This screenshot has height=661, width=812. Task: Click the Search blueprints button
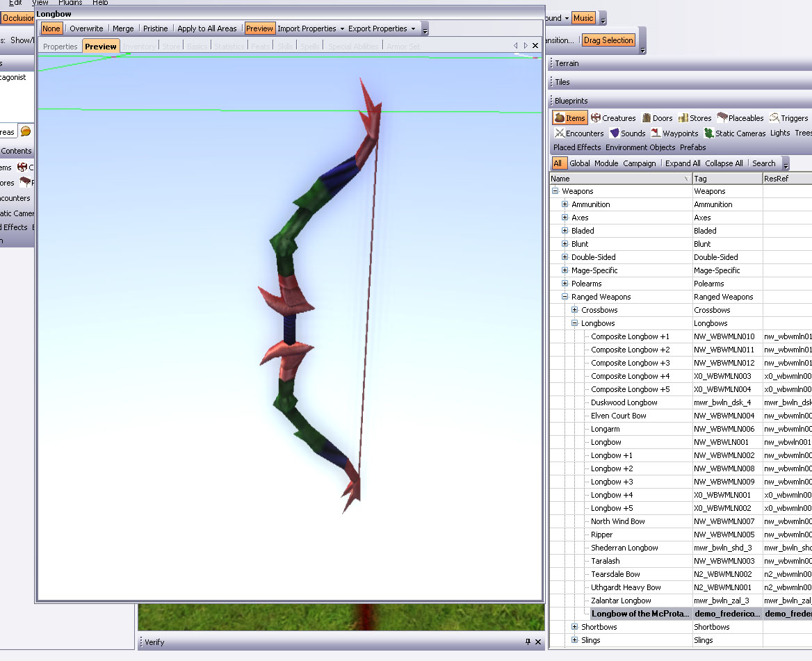[x=764, y=163]
